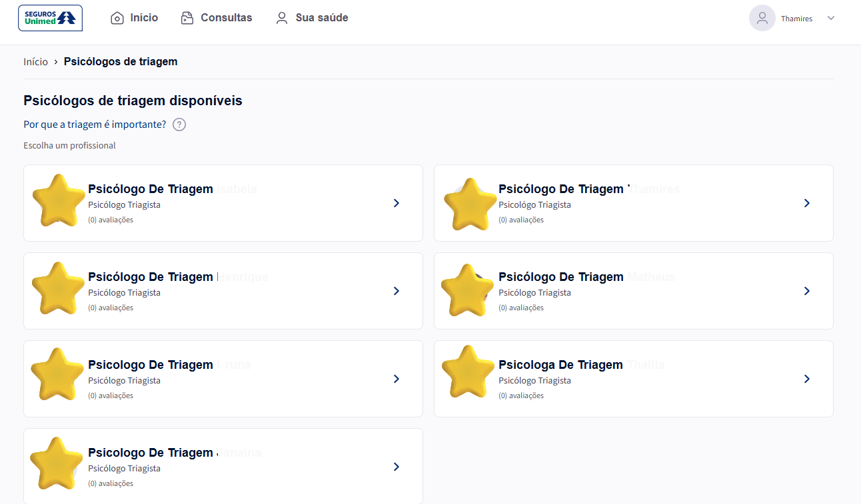The width and height of the screenshot is (861, 504).
Task: Click the star avatar on Matheus's card
Action: coord(468,290)
